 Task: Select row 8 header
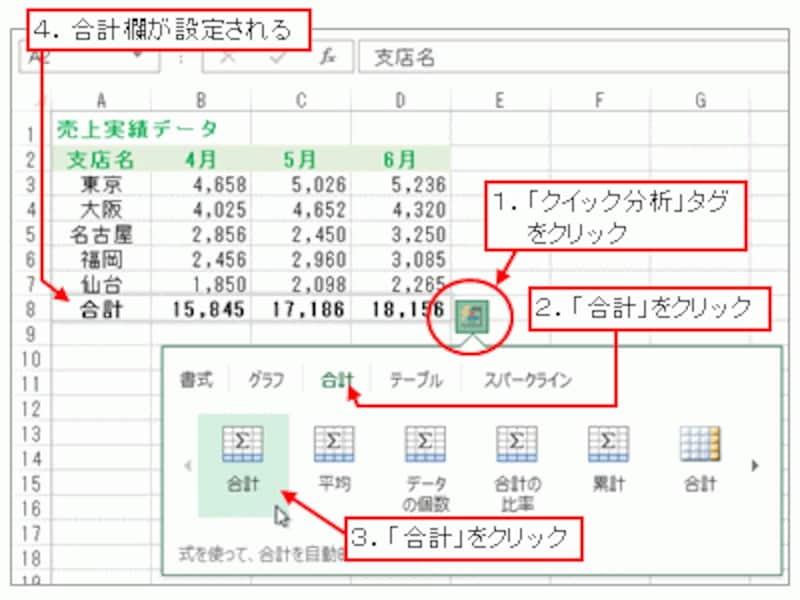31,309
